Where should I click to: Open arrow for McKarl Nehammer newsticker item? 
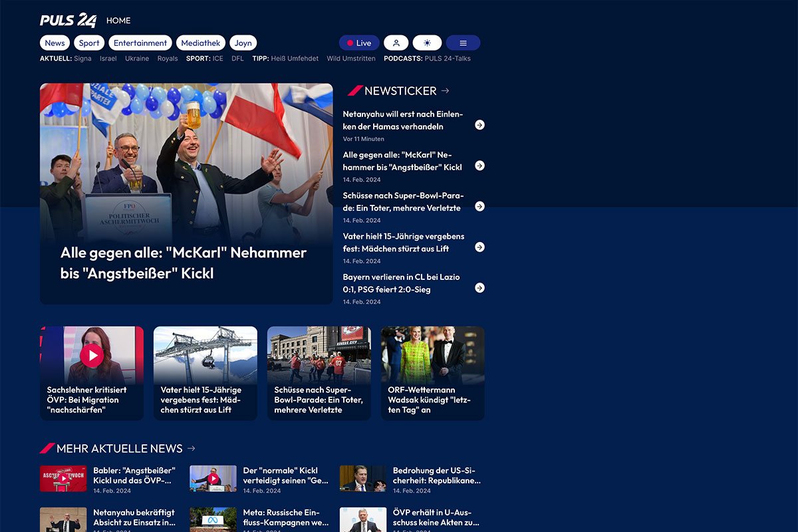click(x=479, y=166)
